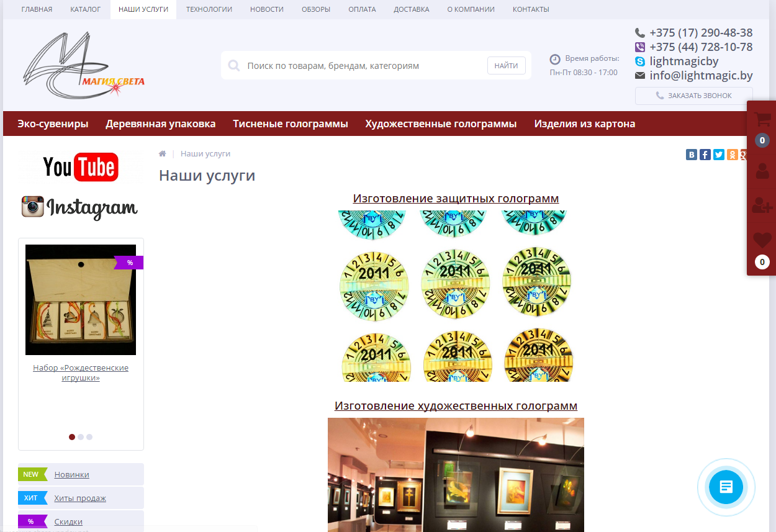Click the green NEW badge

[x=32, y=474]
